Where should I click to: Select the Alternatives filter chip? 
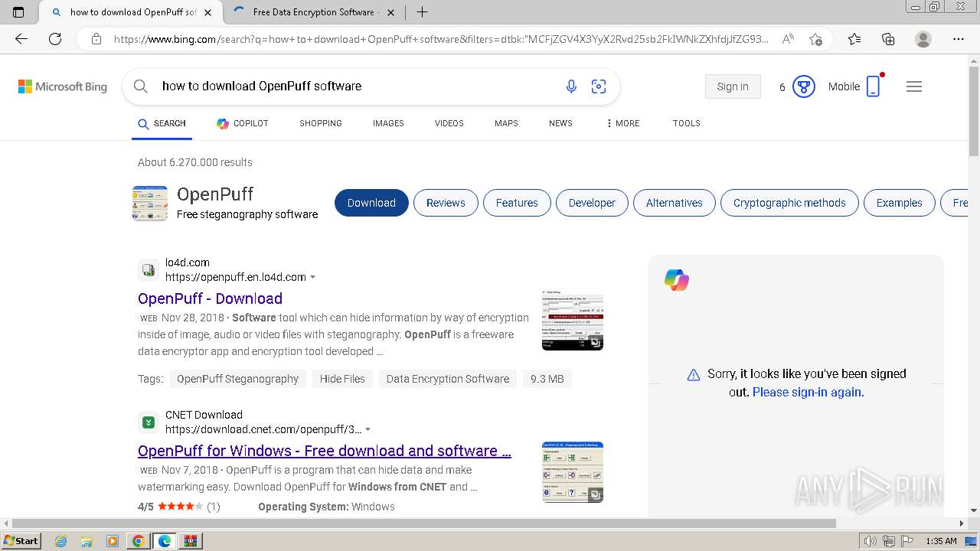click(675, 203)
